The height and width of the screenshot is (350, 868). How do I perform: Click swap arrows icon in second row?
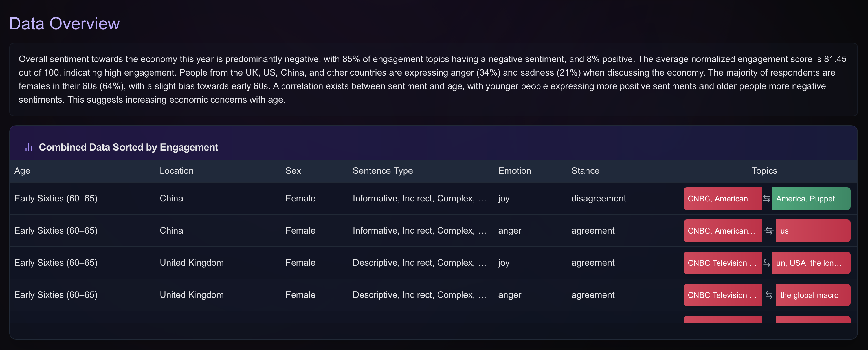click(x=769, y=231)
